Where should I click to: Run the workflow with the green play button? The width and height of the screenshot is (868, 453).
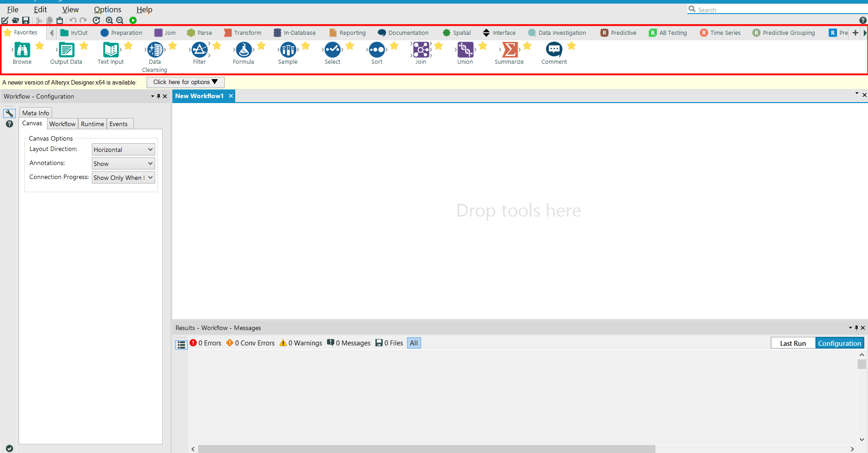click(133, 20)
